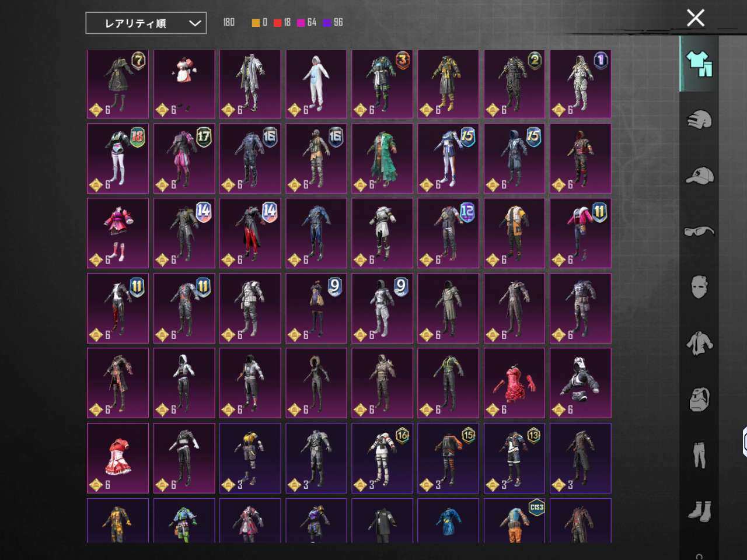The height and width of the screenshot is (560, 747).
Task: Open the jacket tops category
Action: (x=699, y=344)
